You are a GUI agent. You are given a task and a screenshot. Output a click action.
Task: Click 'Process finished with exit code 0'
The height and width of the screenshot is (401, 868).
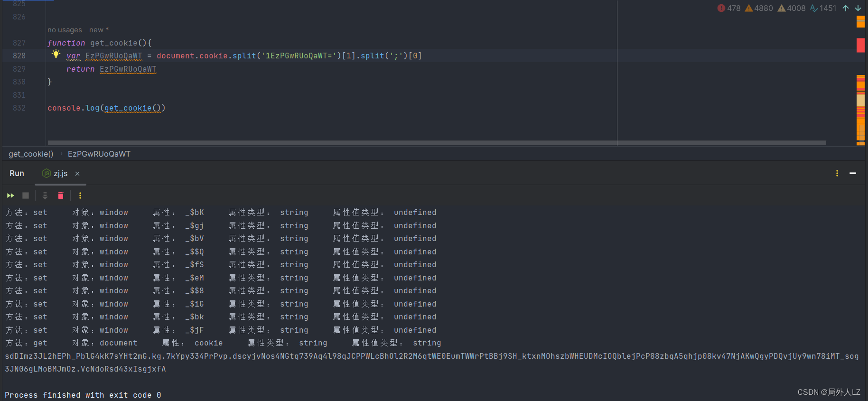click(x=83, y=395)
